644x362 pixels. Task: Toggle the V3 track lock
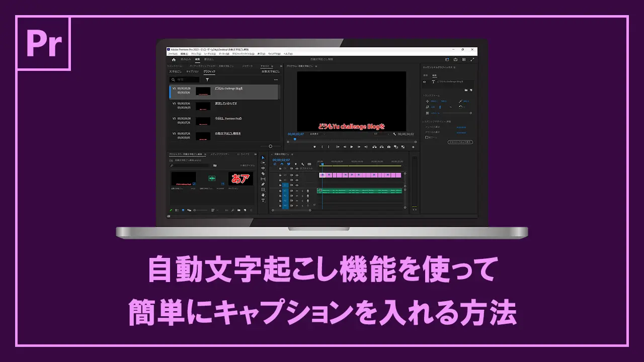(280, 175)
